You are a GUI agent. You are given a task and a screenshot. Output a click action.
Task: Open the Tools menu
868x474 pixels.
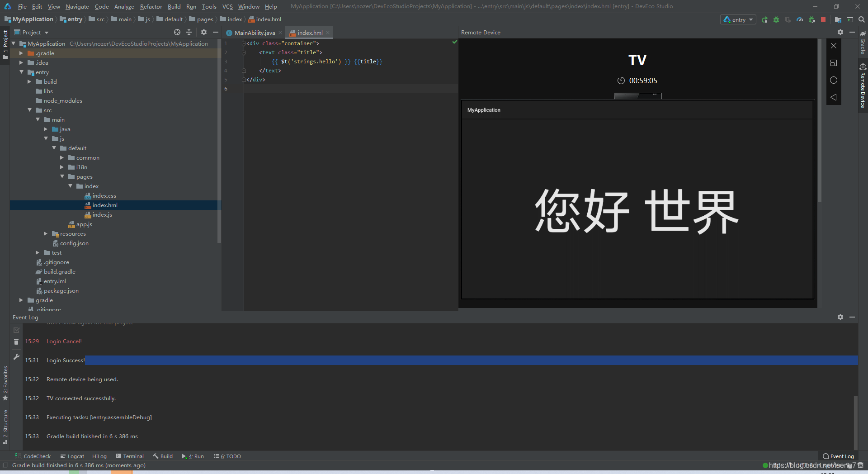209,6
